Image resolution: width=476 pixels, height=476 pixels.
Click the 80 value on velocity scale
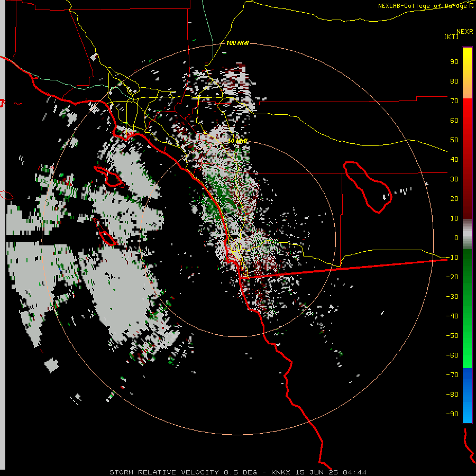click(454, 81)
